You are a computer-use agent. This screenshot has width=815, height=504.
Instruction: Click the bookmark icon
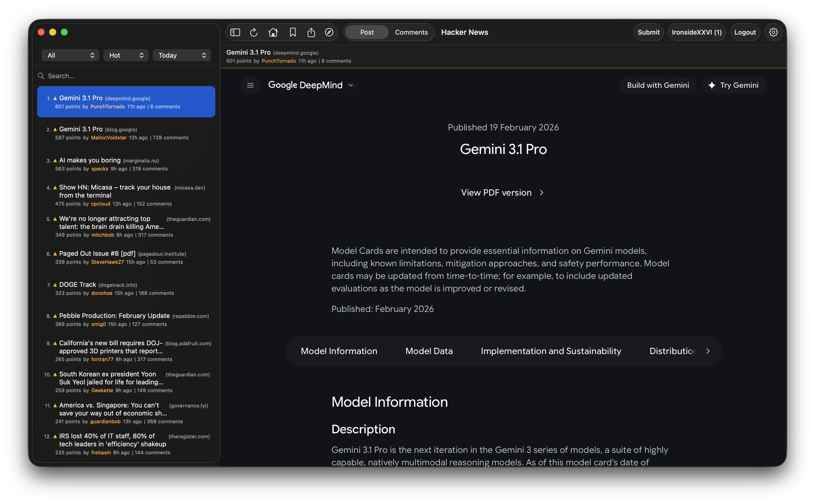tap(293, 32)
